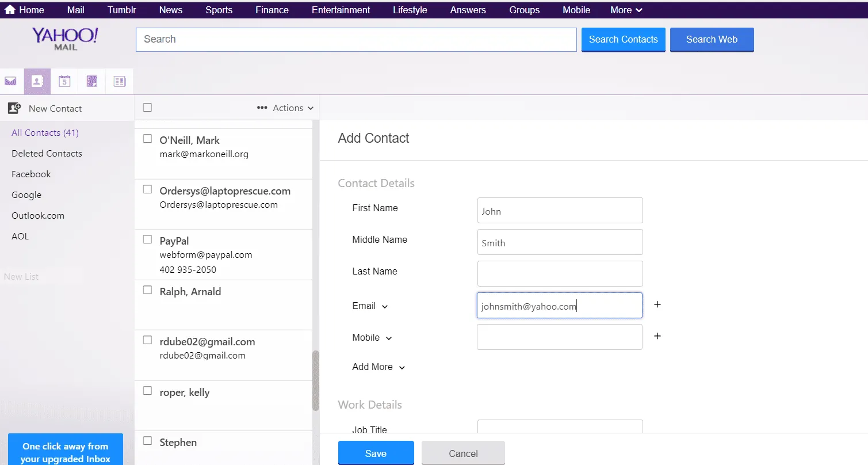
Task: Click the three-dot Actions icon
Action: click(x=262, y=108)
